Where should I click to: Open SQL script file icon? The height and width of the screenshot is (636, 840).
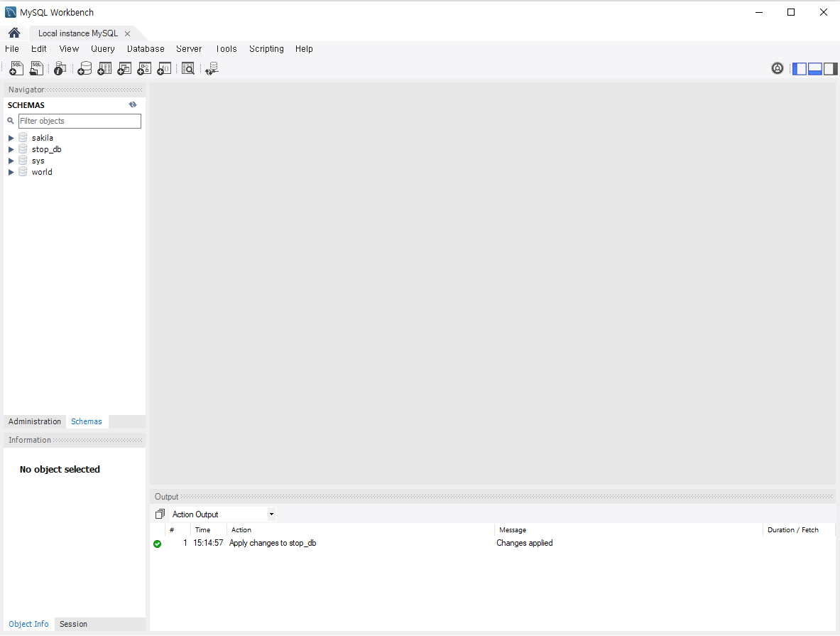(x=36, y=68)
